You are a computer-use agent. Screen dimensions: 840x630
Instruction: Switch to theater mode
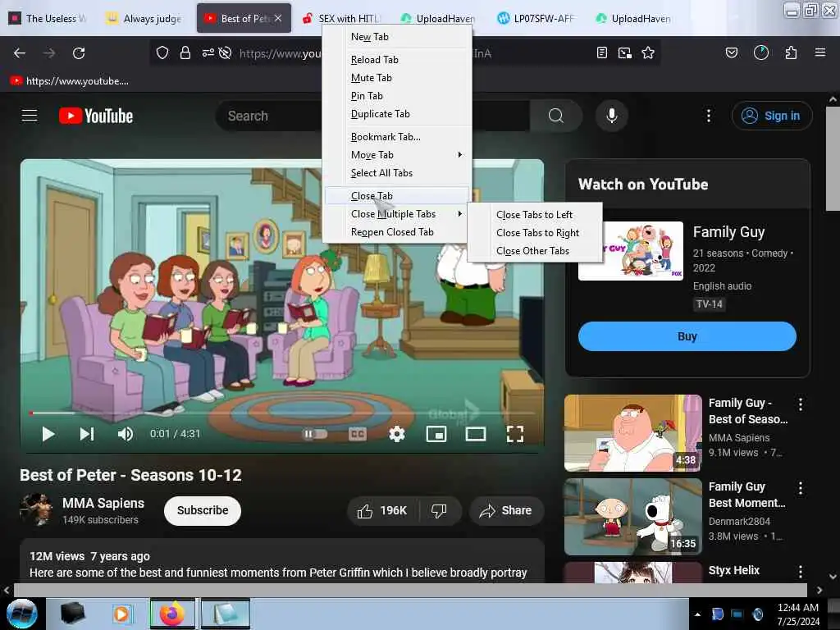(x=476, y=434)
